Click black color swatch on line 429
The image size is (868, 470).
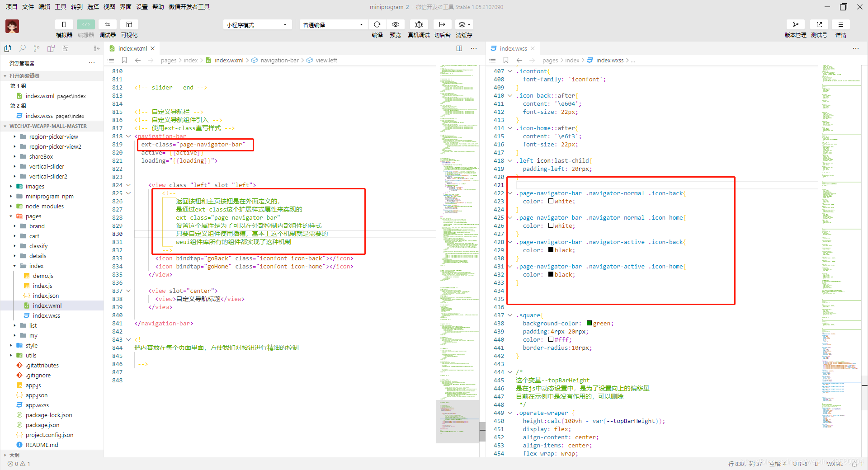[x=551, y=250]
